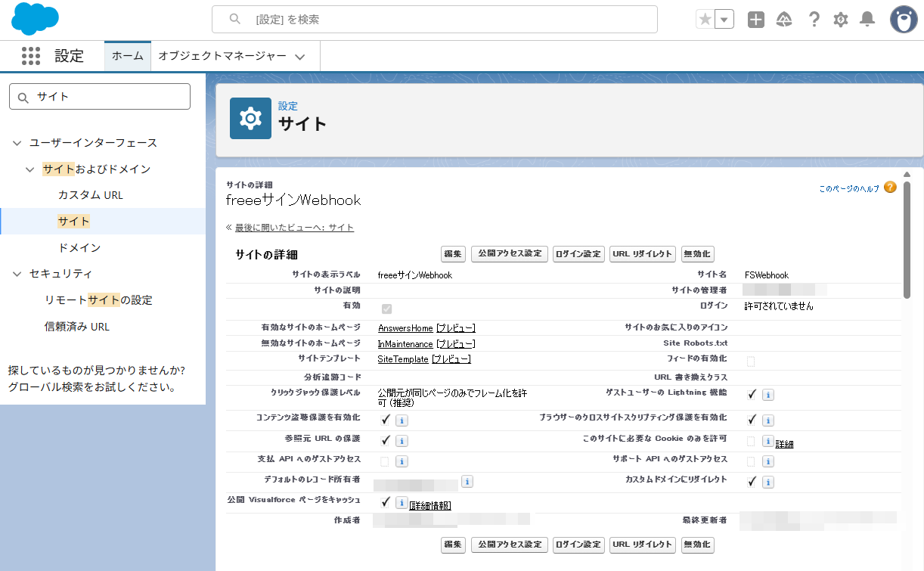Click info icon next to このサイトに必要な Cookie のみを許可

[767, 441]
